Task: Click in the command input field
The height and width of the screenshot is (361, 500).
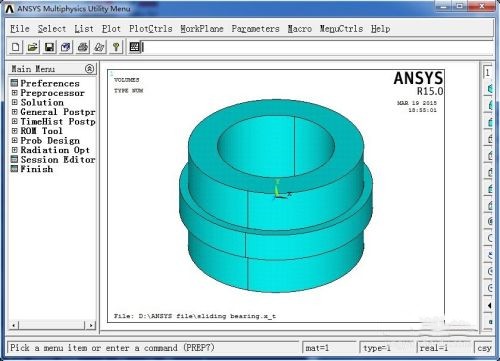Action: 317,47
